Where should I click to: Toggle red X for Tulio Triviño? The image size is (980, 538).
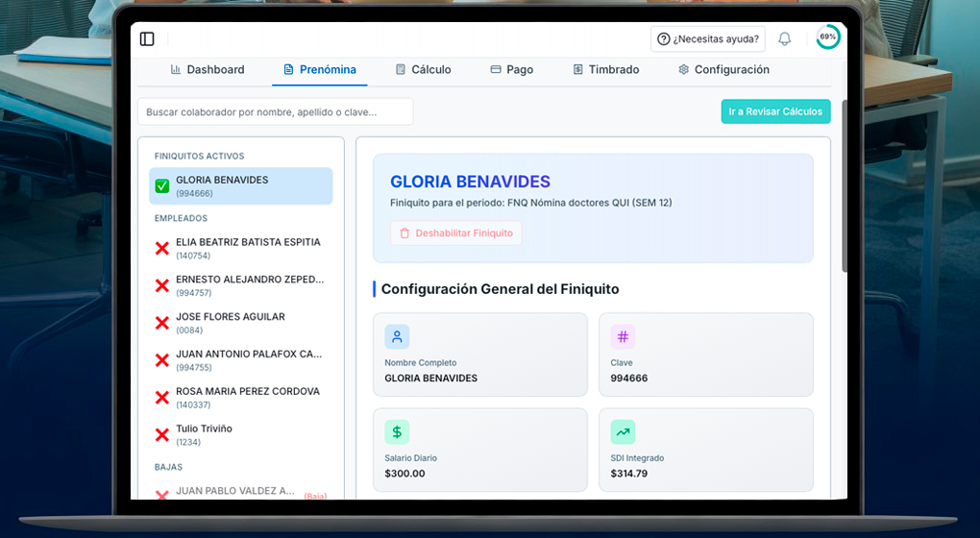point(161,435)
